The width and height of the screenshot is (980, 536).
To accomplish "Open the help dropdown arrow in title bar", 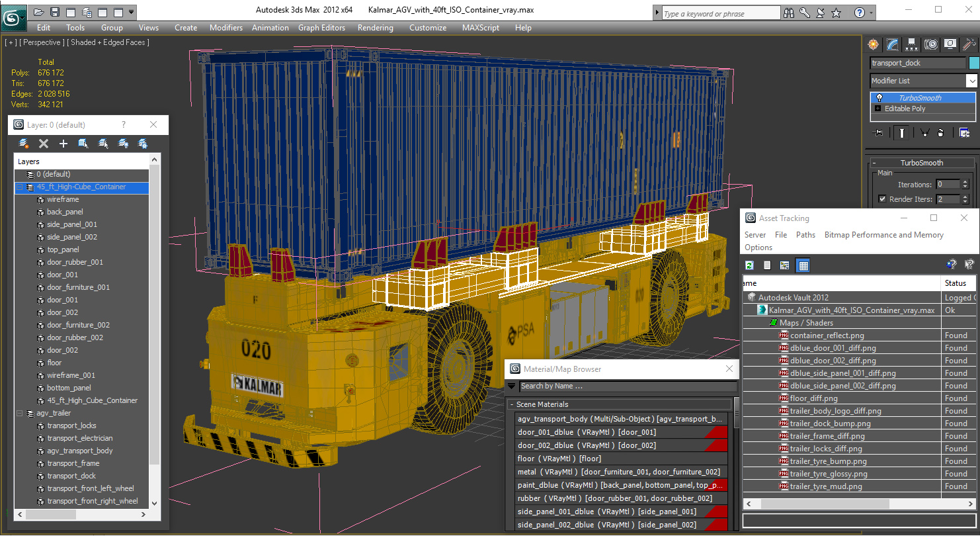I will [x=872, y=13].
